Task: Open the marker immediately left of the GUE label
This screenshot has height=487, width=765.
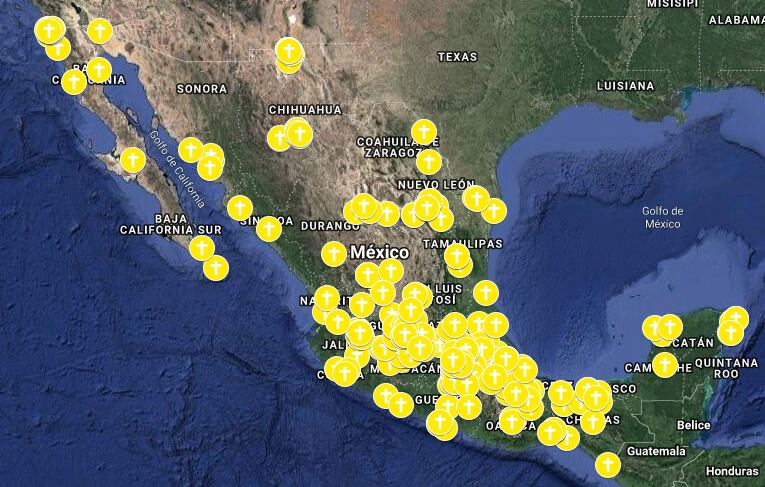Action: pos(401,405)
